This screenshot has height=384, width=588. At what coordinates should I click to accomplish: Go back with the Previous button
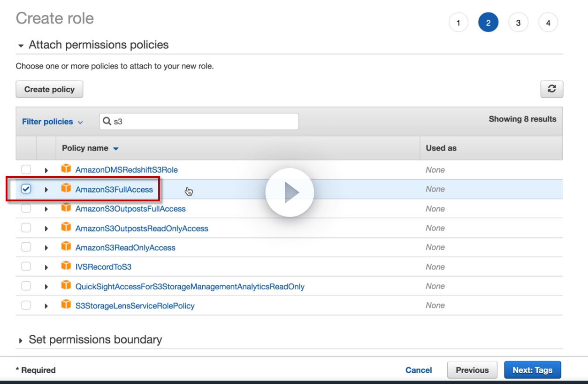point(472,370)
